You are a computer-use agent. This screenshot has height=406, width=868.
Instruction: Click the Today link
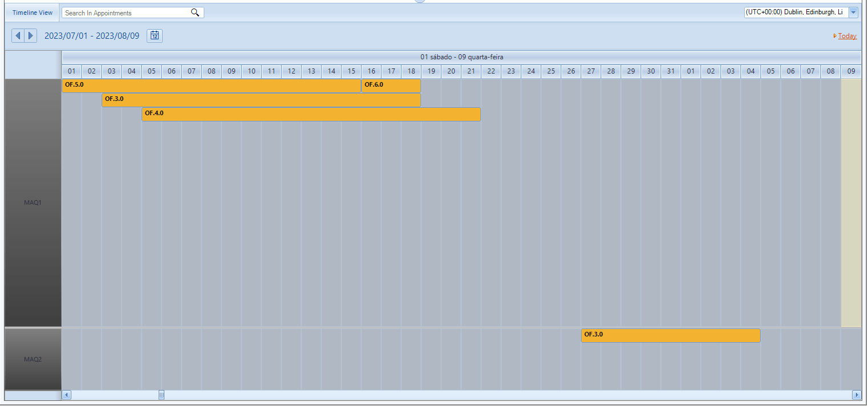coord(846,36)
